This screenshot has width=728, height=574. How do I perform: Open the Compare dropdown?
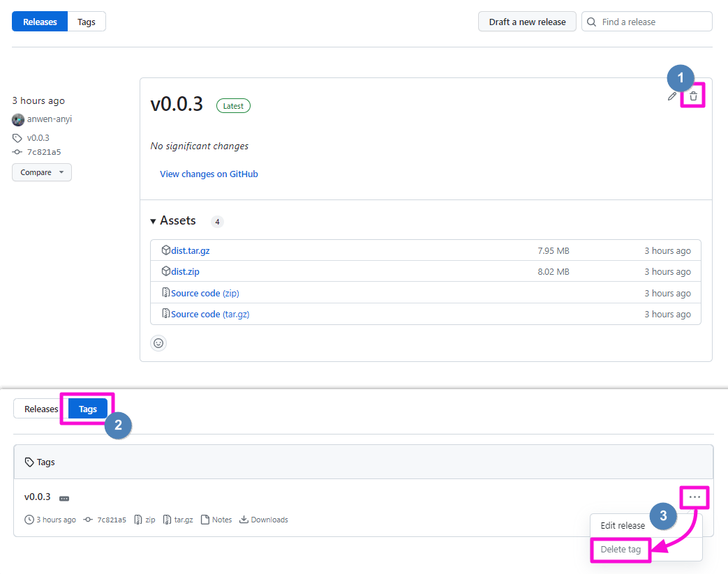point(42,172)
